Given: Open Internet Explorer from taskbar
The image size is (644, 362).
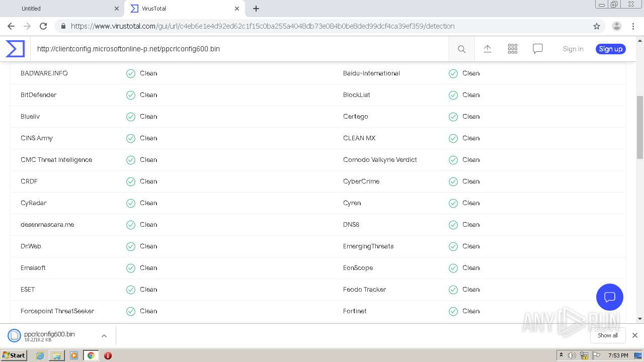Looking at the screenshot, I should [40, 355].
